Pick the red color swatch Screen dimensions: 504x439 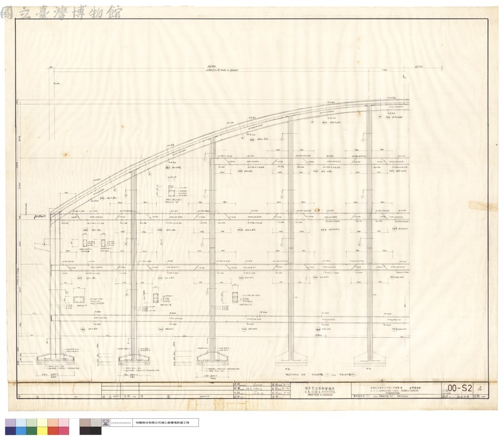53,431
